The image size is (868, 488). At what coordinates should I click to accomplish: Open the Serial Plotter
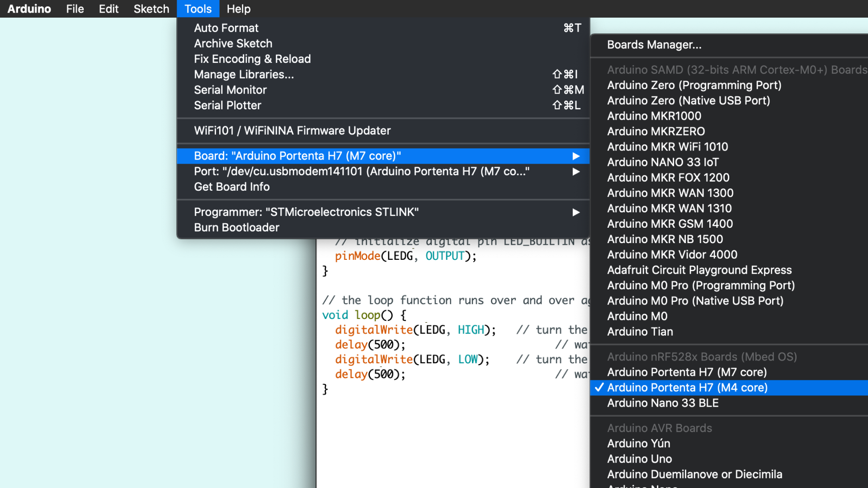click(x=227, y=105)
